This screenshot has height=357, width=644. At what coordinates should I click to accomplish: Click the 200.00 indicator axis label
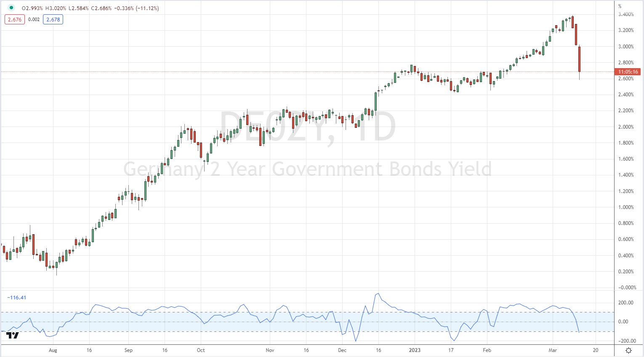(626, 303)
